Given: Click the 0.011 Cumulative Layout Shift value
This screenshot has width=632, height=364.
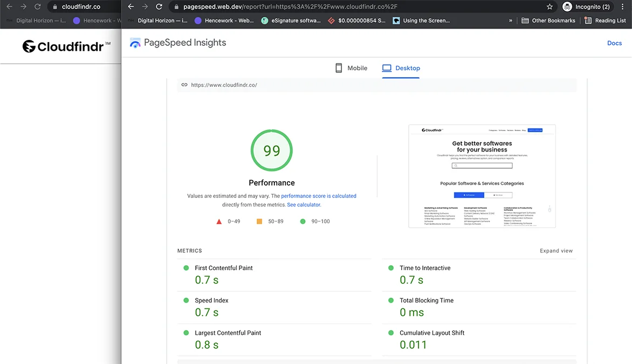Looking at the screenshot, I should (x=413, y=345).
